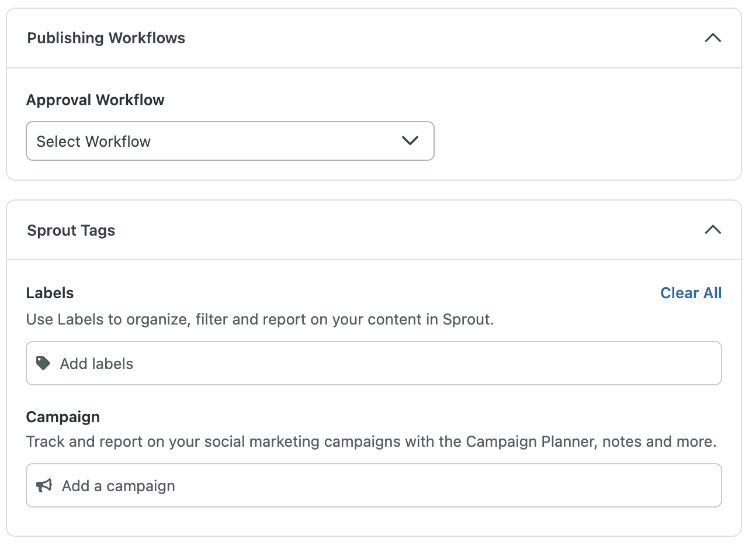Click the Select Workflow placeholder text
This screenshot has height=552, width=756.
point(93,142)
